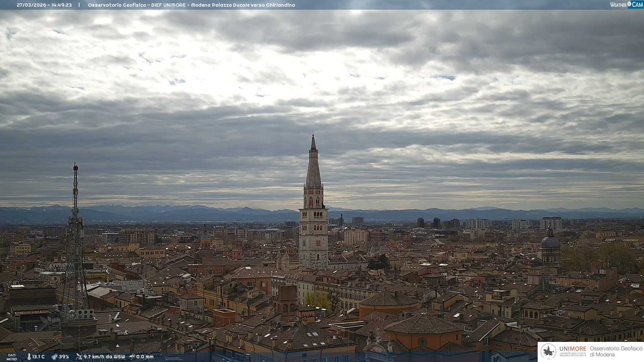This screenshot has height=362, width=644.
Task: Click the UNIMORE university seal emblem
Action: point(548,352)
